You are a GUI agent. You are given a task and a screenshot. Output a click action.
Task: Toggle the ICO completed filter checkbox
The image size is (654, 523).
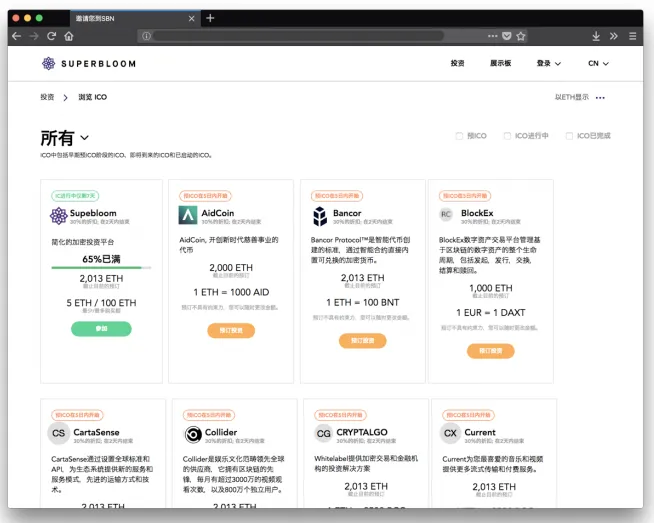click(x=569, y=136)
